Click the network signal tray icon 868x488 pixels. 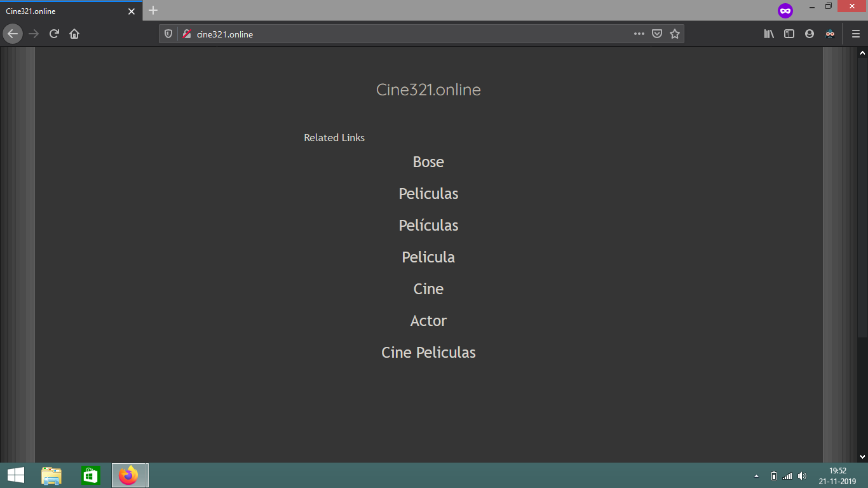click(x=787, y=476)
